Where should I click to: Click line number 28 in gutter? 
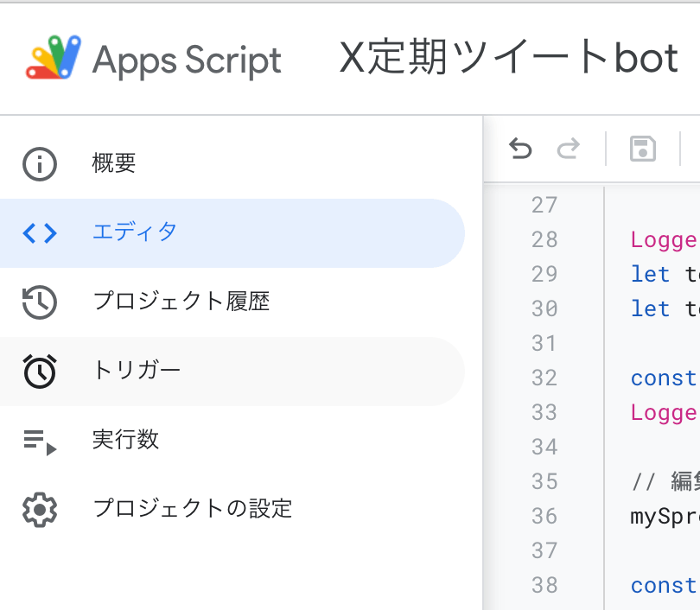pyautogui.click(x=544, y=239)
